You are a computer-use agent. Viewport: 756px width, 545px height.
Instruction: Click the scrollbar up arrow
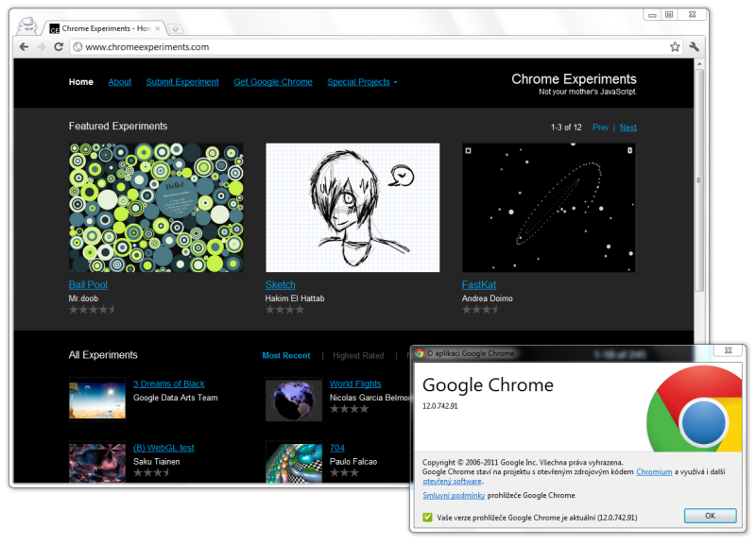click(699, 63)
